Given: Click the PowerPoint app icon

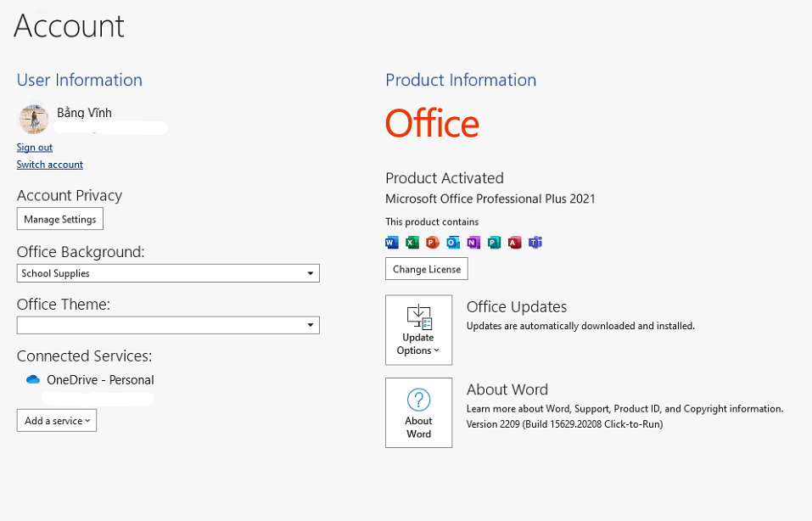Looking at the screenshot, I should (433, 243).
